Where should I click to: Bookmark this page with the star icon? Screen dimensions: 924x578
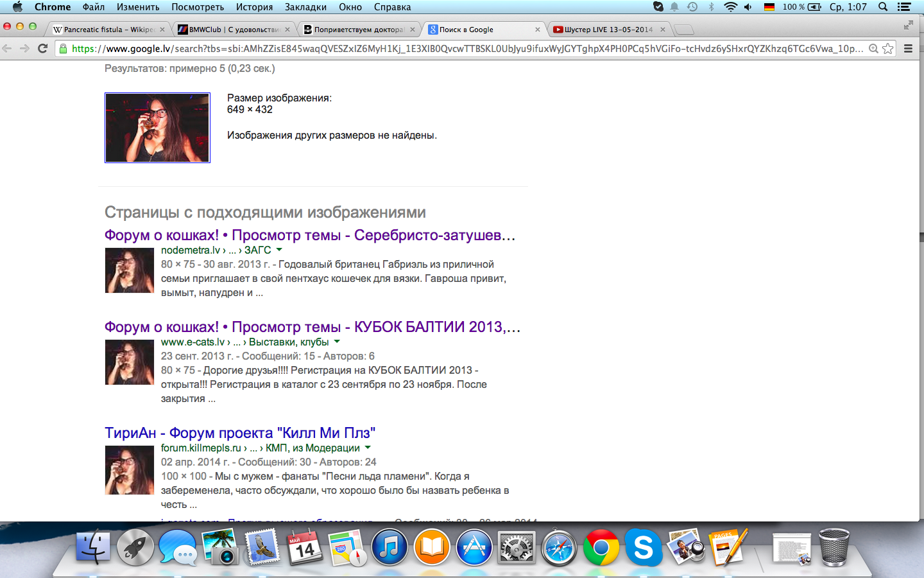coord(888,48)
